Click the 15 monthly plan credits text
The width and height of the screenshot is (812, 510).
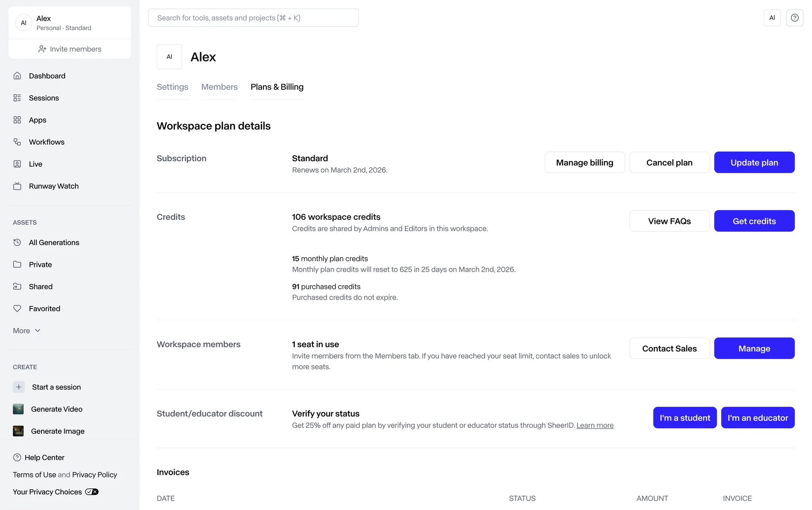click(x=330, y=259)
